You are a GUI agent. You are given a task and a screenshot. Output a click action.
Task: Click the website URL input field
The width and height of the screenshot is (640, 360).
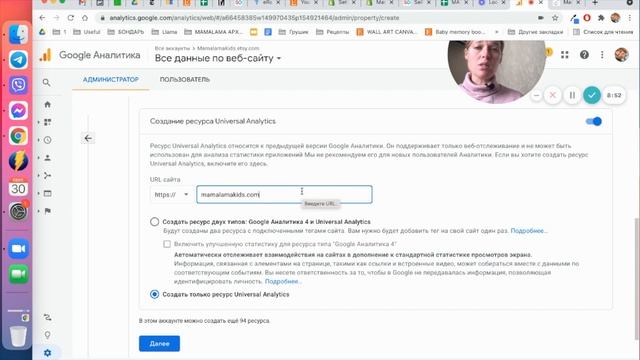pos(284,195)
